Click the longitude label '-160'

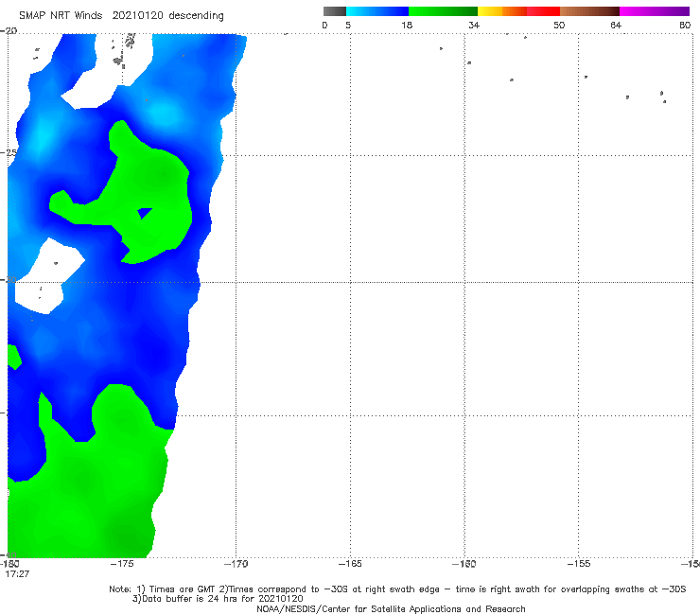coord(464,564)
